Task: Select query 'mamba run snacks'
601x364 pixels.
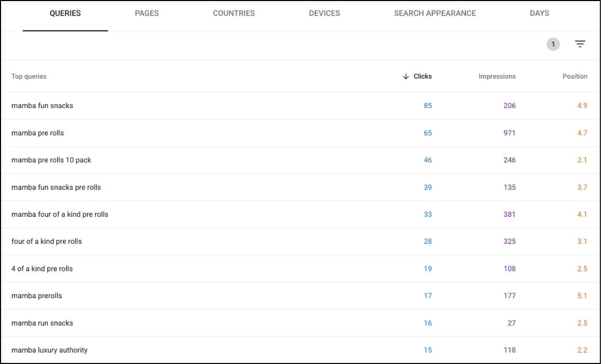Action: 42,323
